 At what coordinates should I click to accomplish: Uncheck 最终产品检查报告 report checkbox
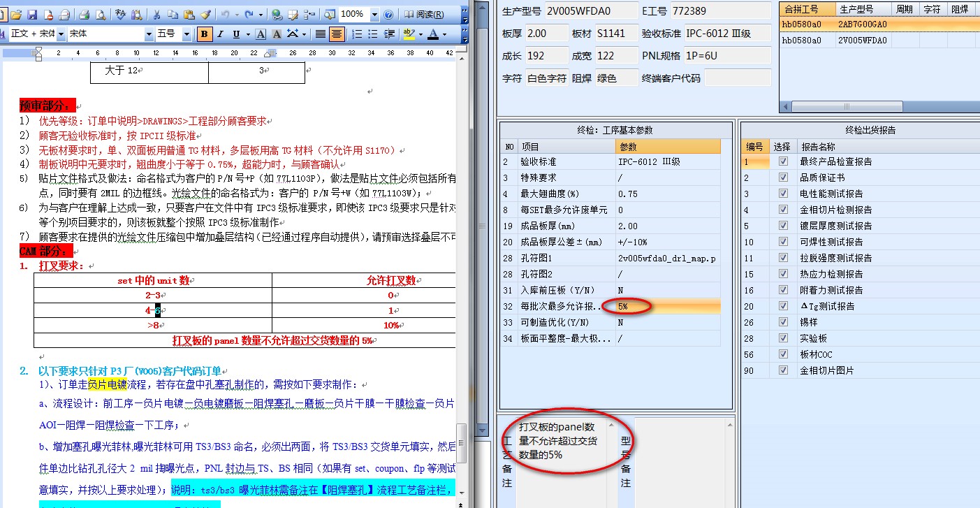point(782,161)
